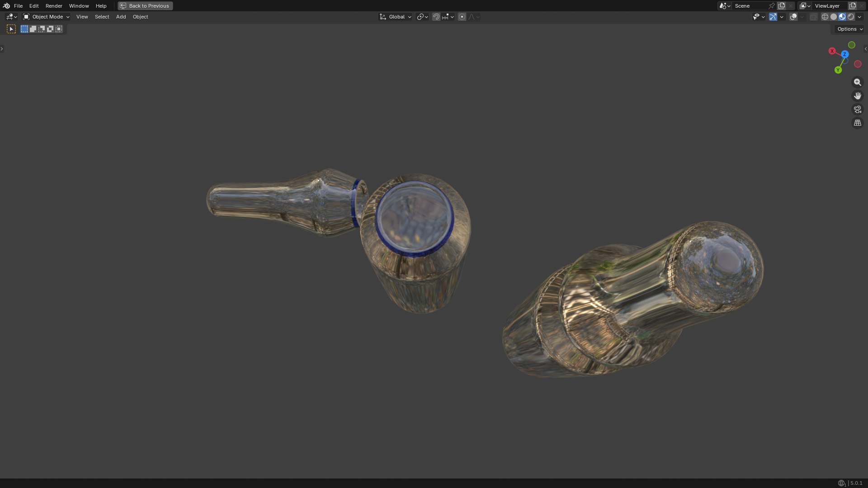Add a new ViewLayer copy icon

(853, 6)
